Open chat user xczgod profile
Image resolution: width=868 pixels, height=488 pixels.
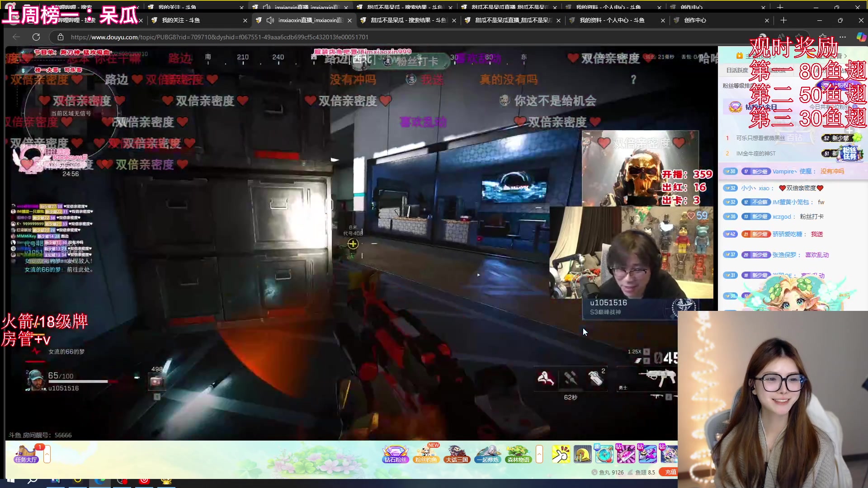[782, 216]
